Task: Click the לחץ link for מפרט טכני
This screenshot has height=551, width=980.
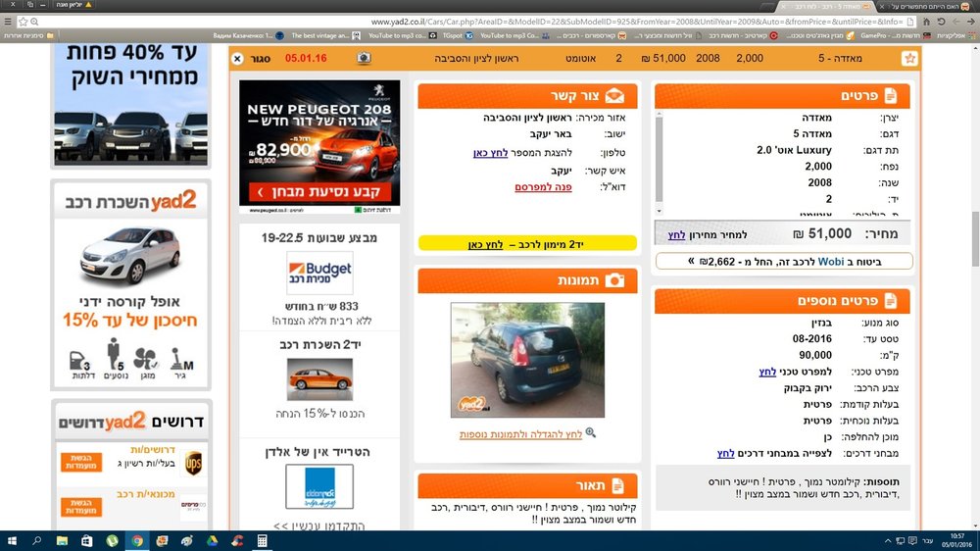Action: click(x=767, y=372)
